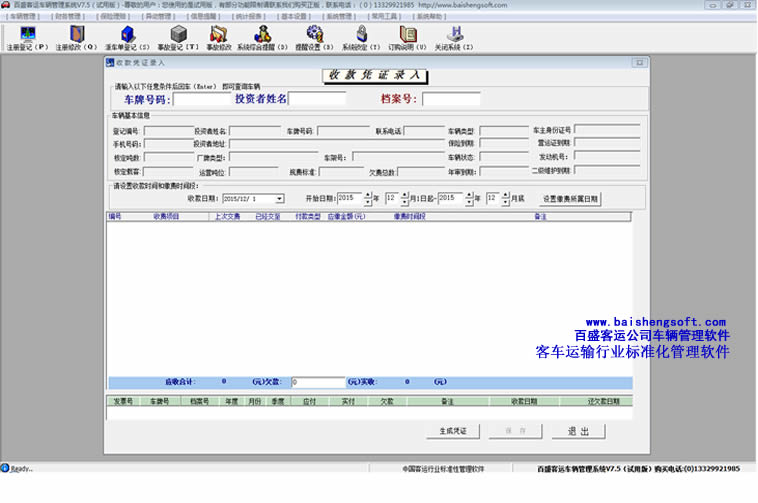This screenshot has height=503, width=758.
Task: Focus the 投资者姓名 search field
Action: [317, 99]
